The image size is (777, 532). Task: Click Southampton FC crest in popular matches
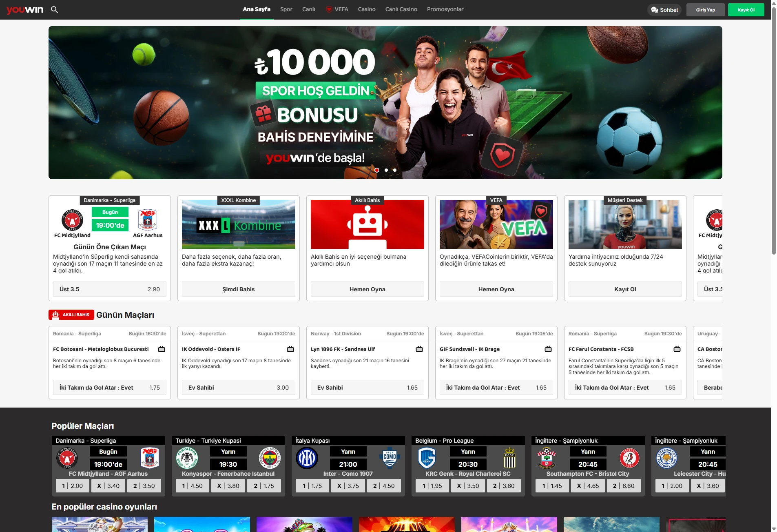click(x=547, y=458)
